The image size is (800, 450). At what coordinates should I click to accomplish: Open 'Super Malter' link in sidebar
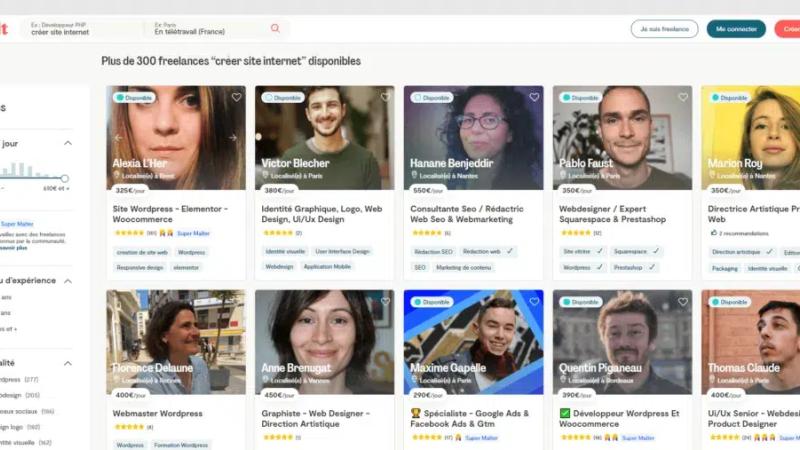(17, 224)
